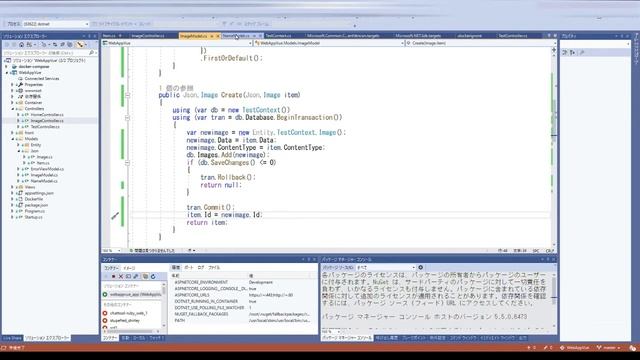Remove the container with the X icon
This screenshot has width=640, height=360.
(121, 276)
